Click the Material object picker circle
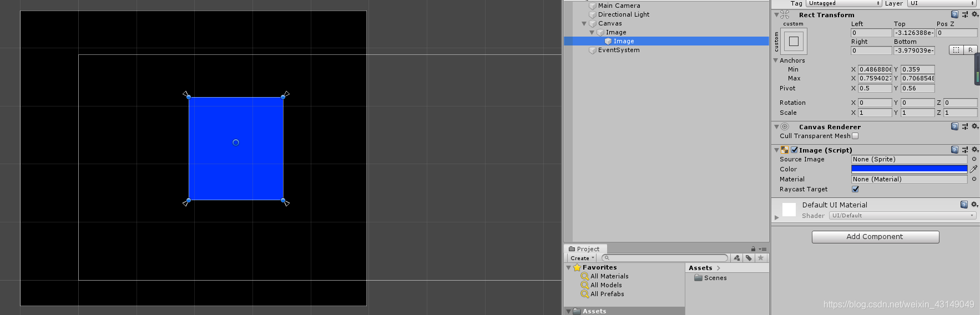The width and height of the screenshot is (980, 315). 974,179
